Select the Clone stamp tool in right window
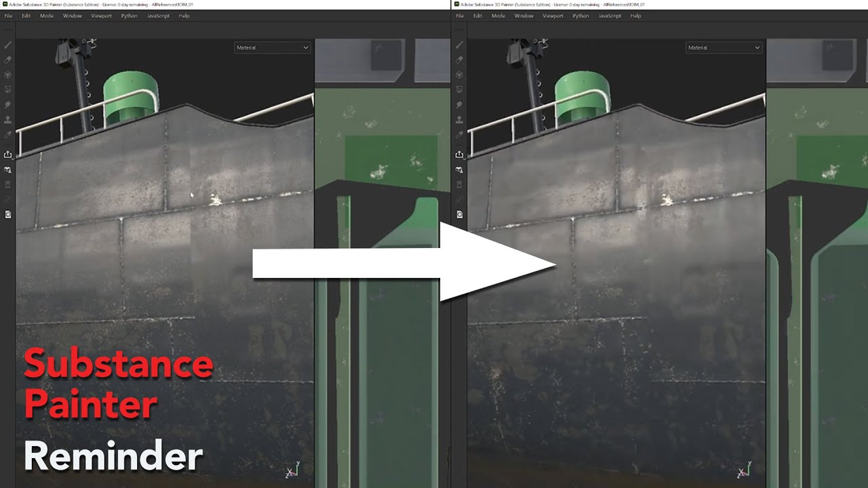868x488 pixels. point(460,120)
